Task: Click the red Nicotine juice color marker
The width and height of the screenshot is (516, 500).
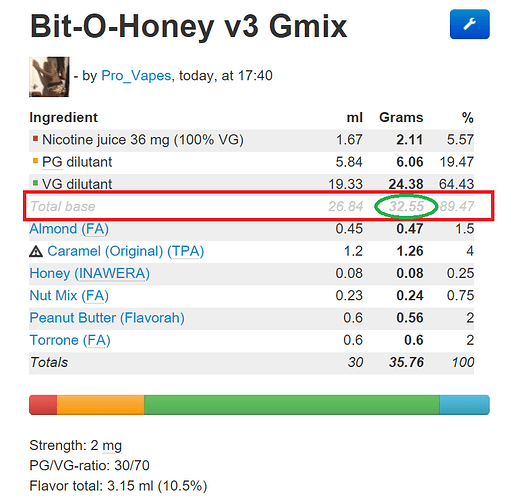Action: (35, 138)
